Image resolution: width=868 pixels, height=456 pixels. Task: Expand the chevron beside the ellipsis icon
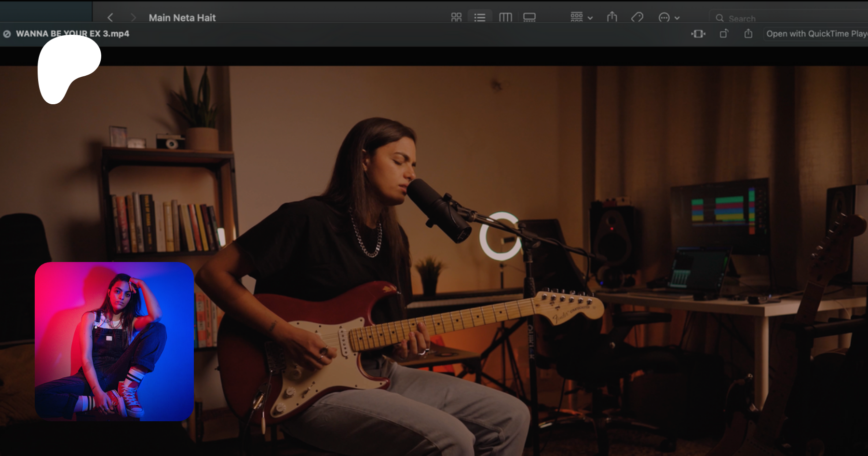click(677, 18)
